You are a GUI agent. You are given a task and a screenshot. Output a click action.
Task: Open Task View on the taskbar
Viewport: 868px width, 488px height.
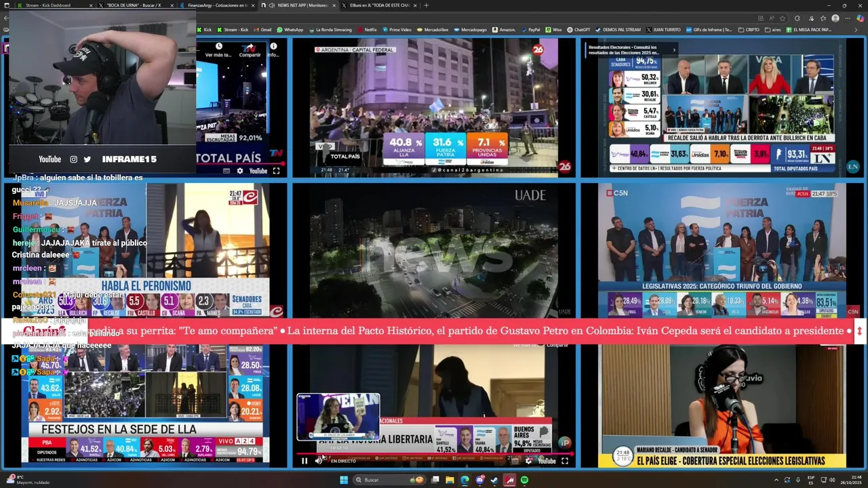(x=435, y=480)
